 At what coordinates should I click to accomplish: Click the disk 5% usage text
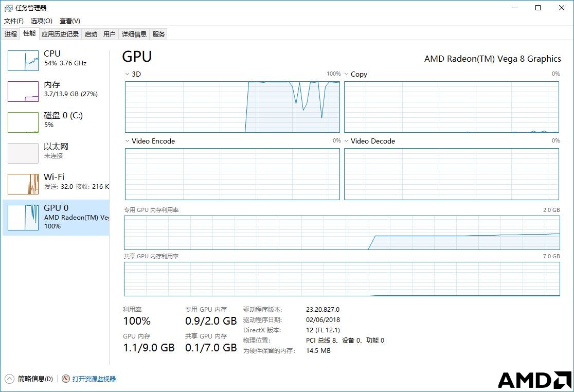(49, 125)
